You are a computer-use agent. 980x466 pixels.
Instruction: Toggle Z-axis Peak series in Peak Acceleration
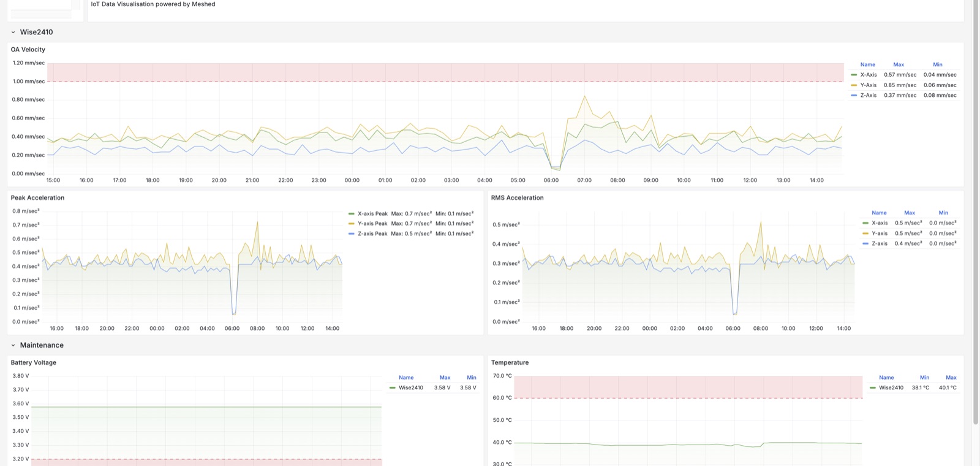372,234
